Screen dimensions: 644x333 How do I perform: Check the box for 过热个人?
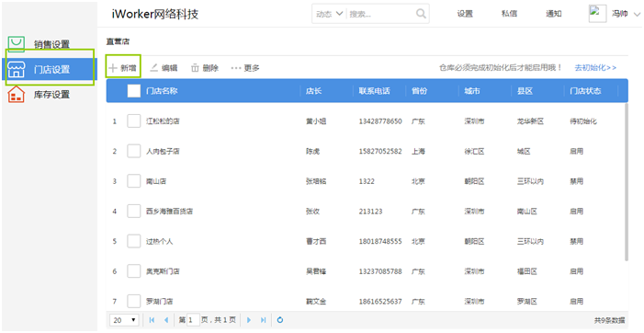click(x=134, y=241)
